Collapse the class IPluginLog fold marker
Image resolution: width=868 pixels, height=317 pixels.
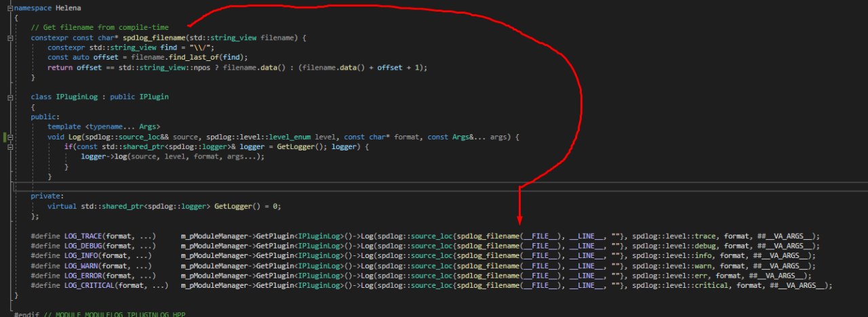pyautogui.click(x=9, y=97)
